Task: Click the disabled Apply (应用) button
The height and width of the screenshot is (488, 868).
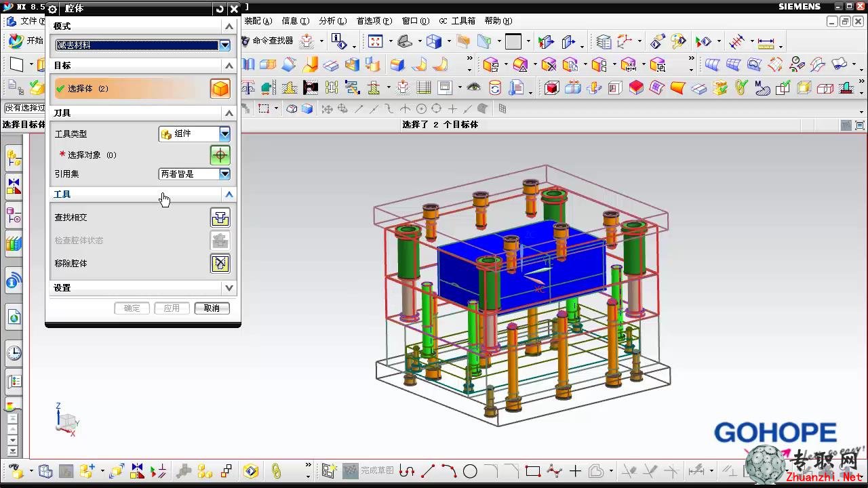Action: pos(172,308)
